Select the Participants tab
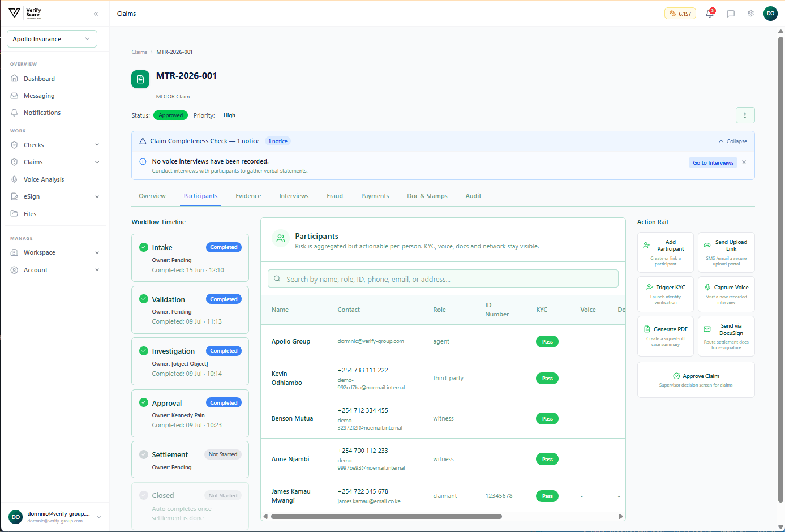 click(x=200, y=196)
